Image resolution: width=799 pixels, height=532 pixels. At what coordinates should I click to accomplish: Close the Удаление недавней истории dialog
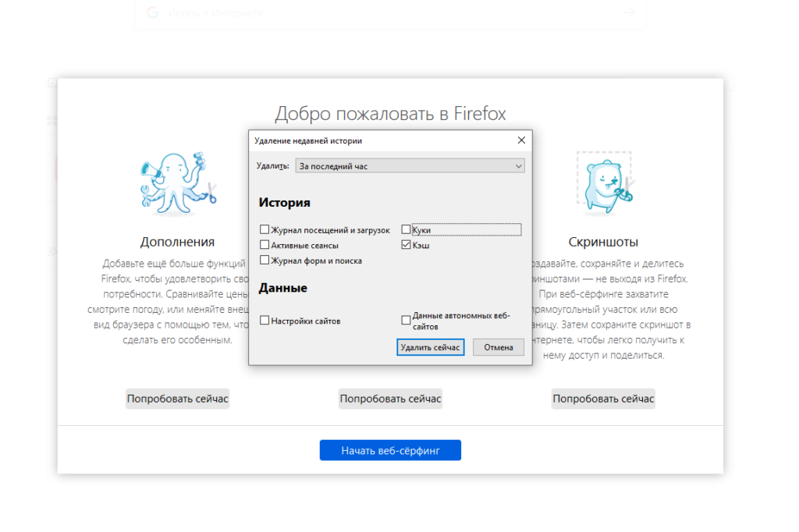tap(521, 140)
